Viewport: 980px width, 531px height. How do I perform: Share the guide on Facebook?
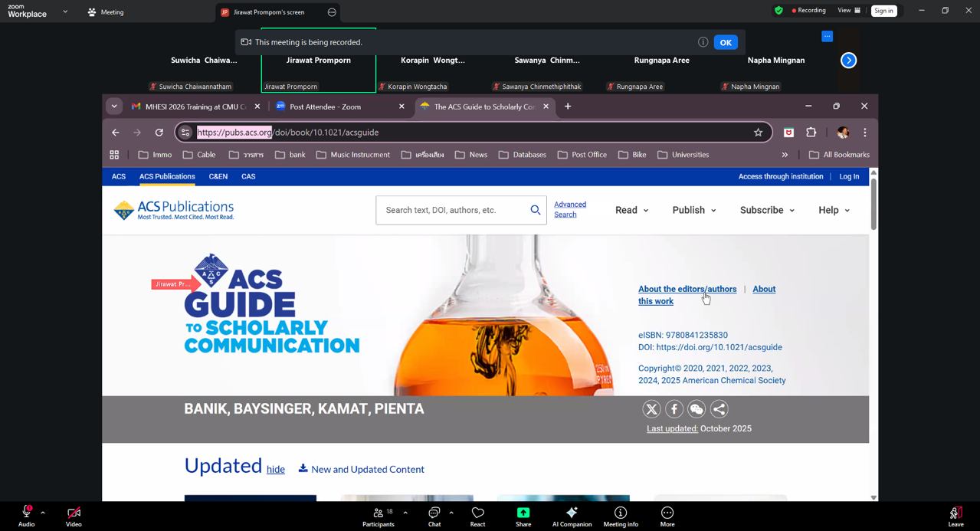[674, 409]
